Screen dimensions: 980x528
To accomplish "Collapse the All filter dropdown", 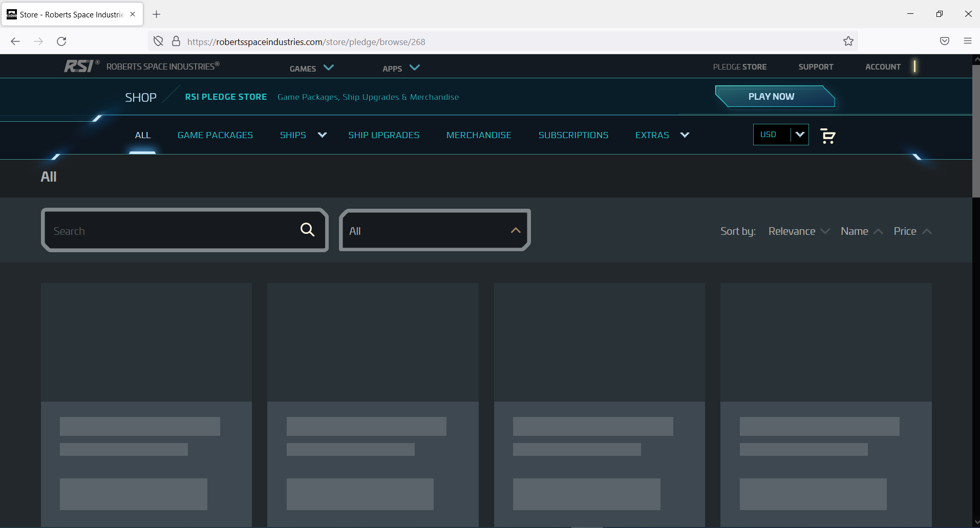I will point(515,230).
